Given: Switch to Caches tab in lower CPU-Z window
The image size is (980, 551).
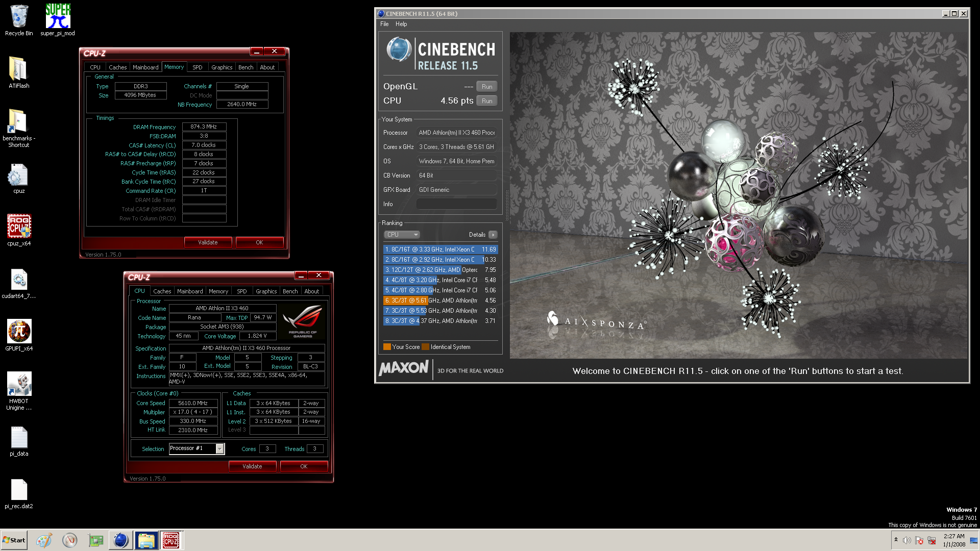Looking at the screenshot, I should click(162, 291).
